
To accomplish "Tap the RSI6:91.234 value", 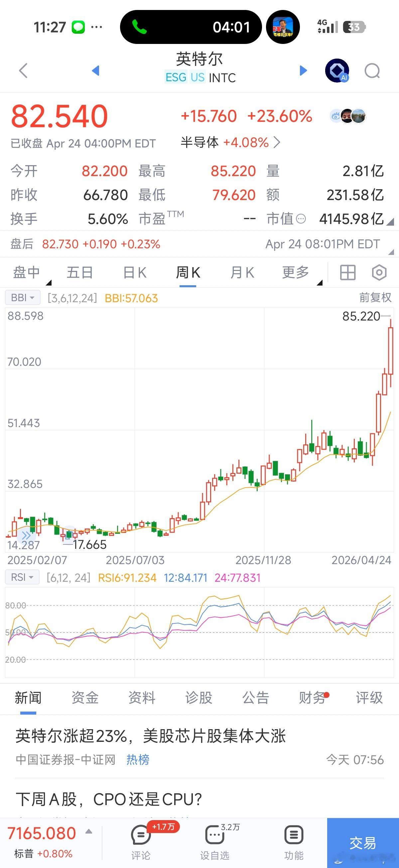I will point(127,578).
